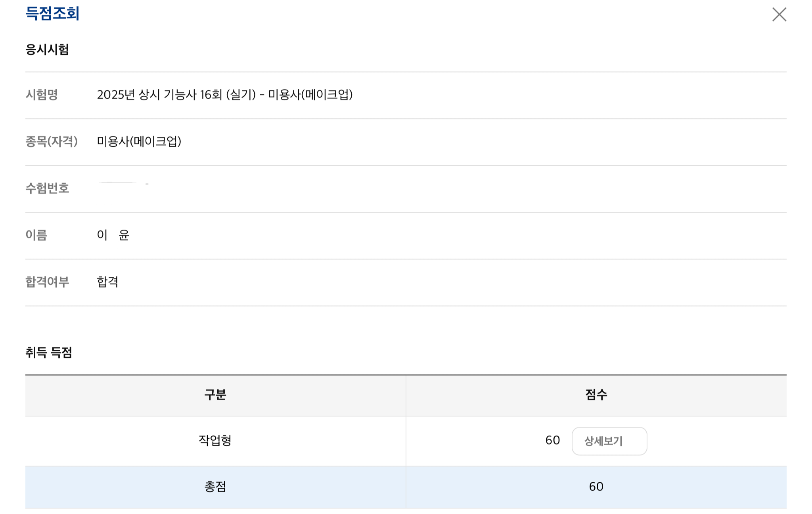
Task: Select the 작업형 row cell
Action: (215, 441)
